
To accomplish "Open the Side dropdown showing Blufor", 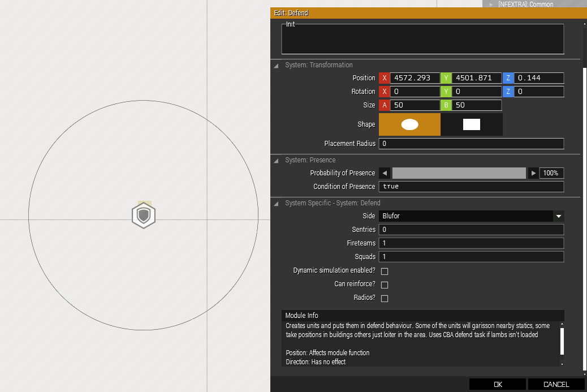I will tap(471, 216).
